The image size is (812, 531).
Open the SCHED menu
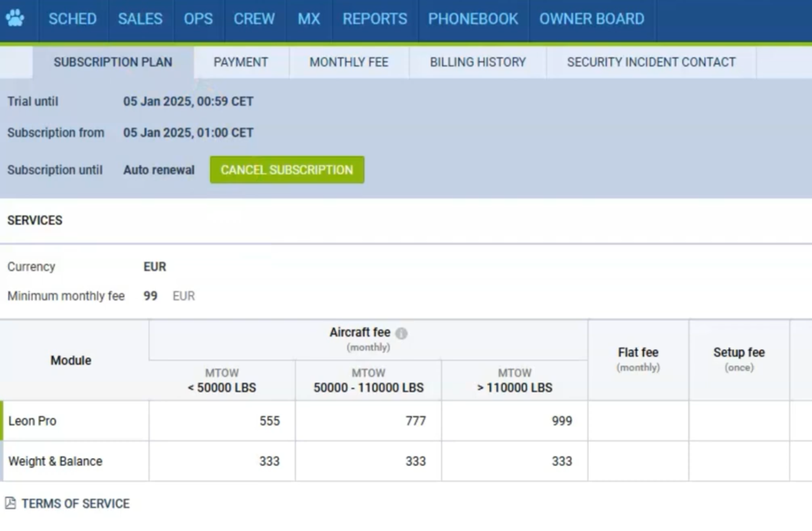click(x=73, y=19)
